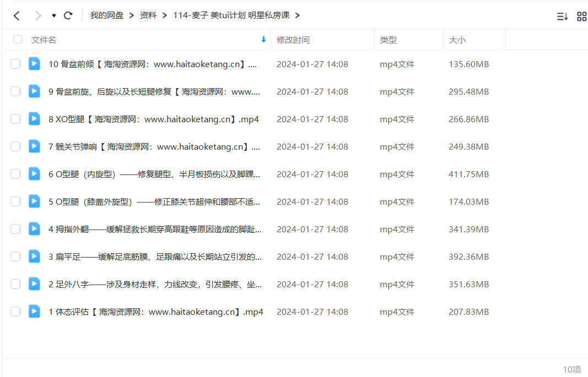Viewport: 588px width, 377px height.
Task: Select file name 6 O型腿（内旋型）
Action: click(x=154, y=174)
